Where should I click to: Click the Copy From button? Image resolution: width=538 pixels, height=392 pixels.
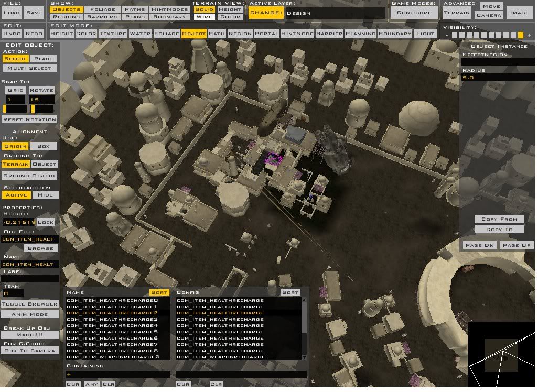(499, 219)
